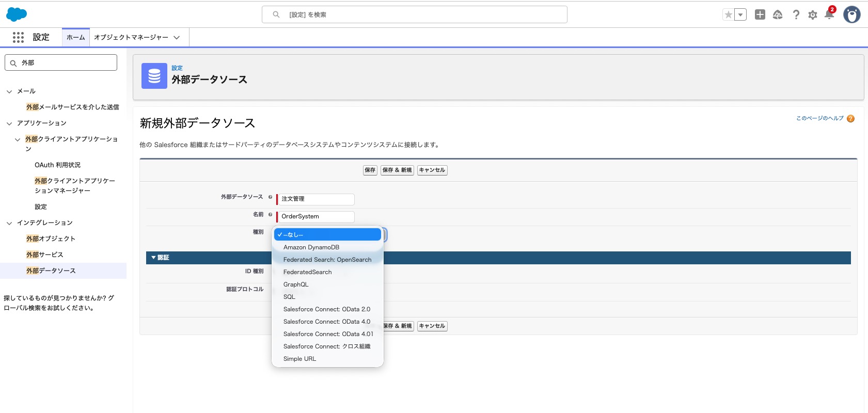Image resolution: width=868 pixels, height=413 pixels.
Task: Open the App Launcher grid icon
Action: point(18,37)
